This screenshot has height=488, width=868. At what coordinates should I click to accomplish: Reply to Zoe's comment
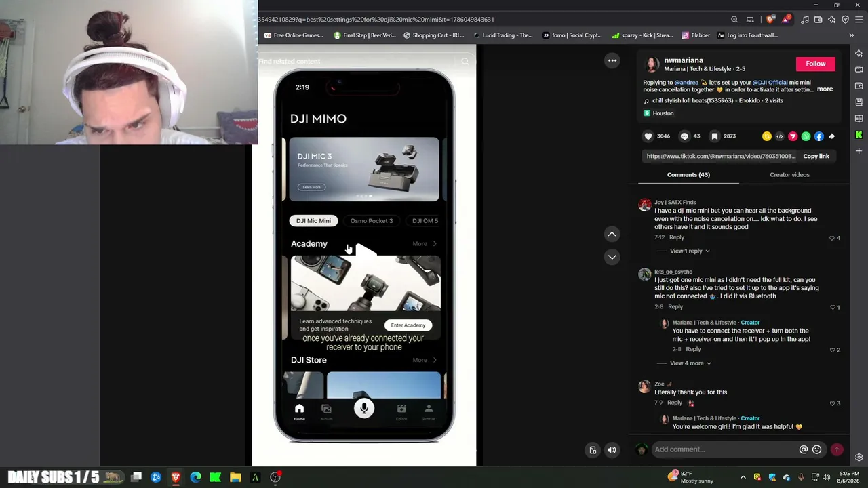[674, 403]
